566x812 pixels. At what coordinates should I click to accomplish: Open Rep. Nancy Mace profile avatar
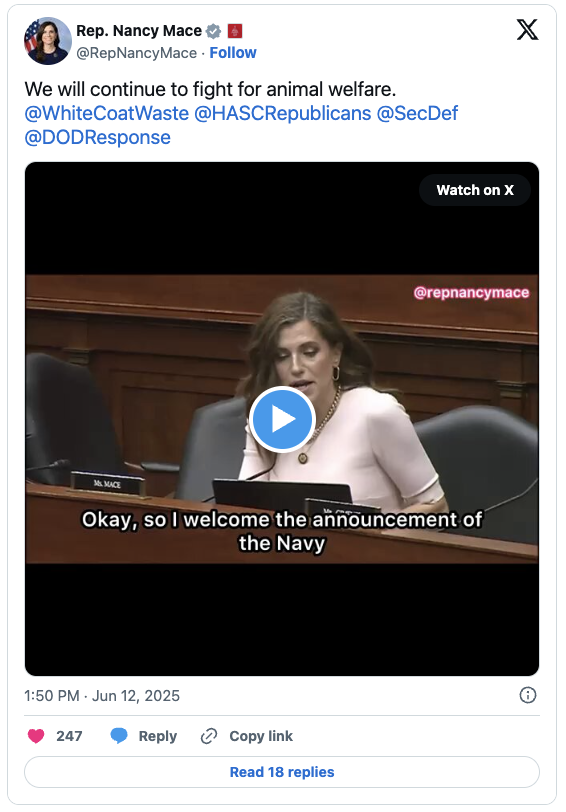point(48,41)
